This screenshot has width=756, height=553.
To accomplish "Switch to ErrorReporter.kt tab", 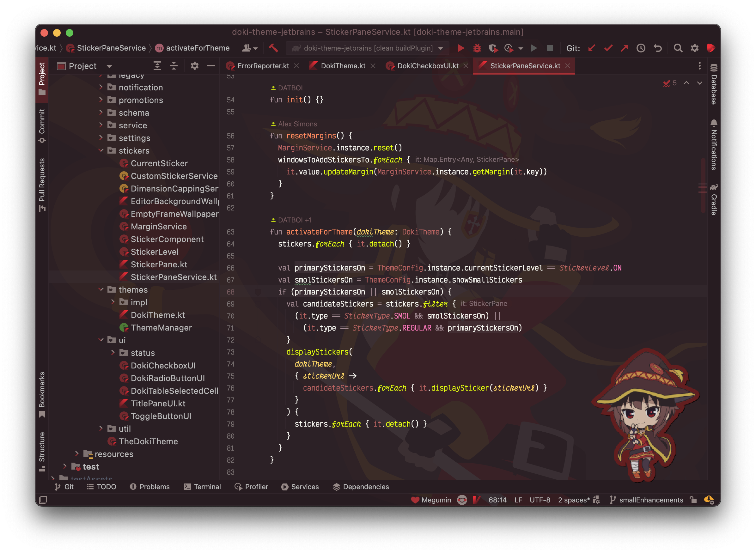I will [x=263, y=66].
